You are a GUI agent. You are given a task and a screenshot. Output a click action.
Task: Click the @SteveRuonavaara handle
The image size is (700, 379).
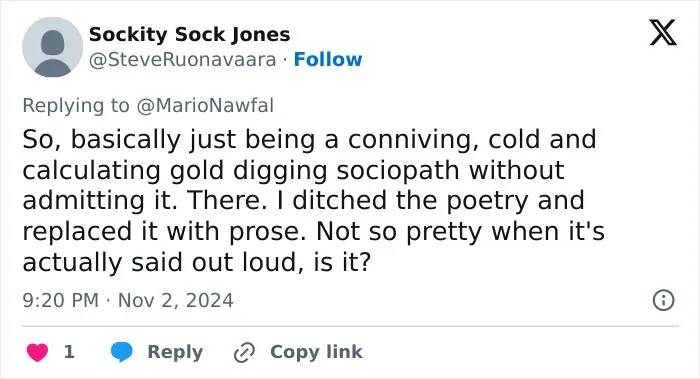[x=183, y=60]
